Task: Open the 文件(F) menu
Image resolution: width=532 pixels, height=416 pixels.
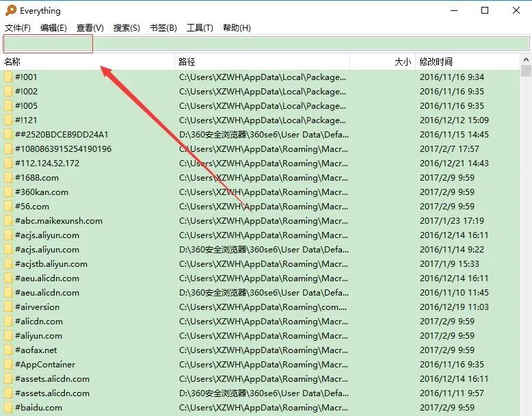Action: (x=18, y=28)
